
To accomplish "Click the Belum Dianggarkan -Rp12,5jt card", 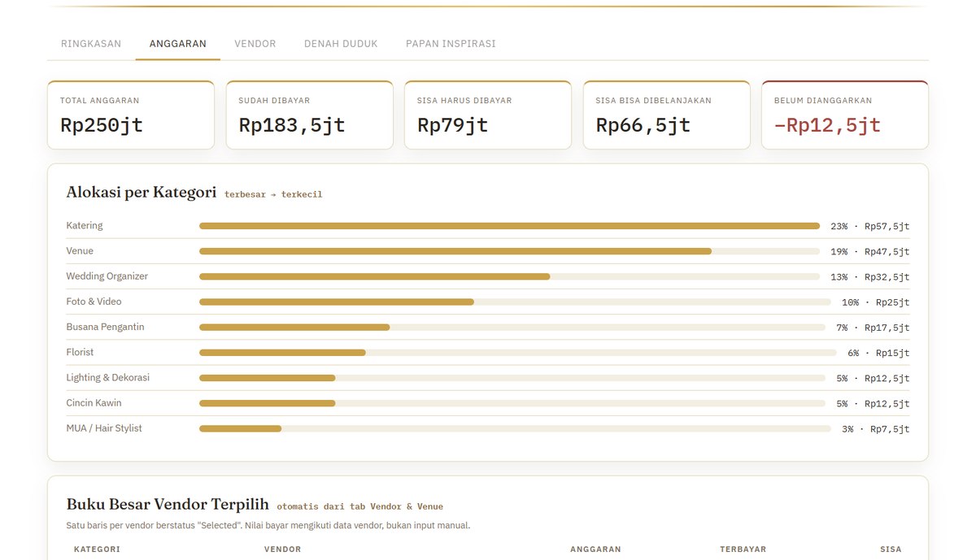I will (845, 115).
